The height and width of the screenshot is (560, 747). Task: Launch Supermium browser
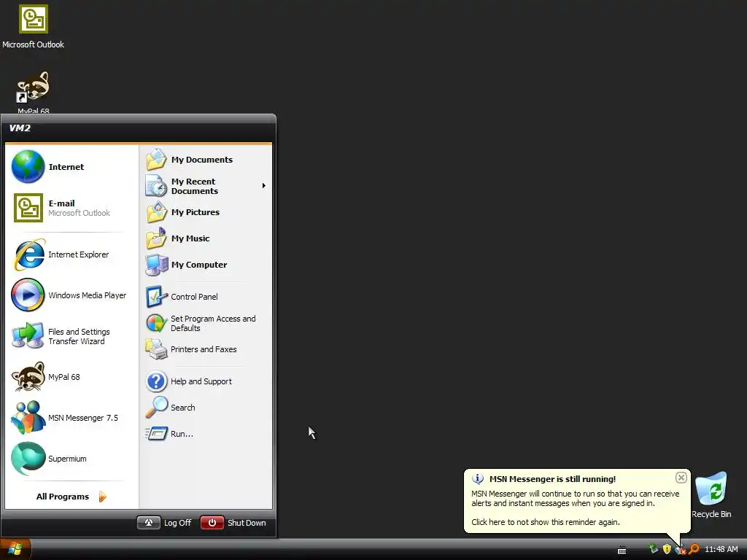(71, 459)
